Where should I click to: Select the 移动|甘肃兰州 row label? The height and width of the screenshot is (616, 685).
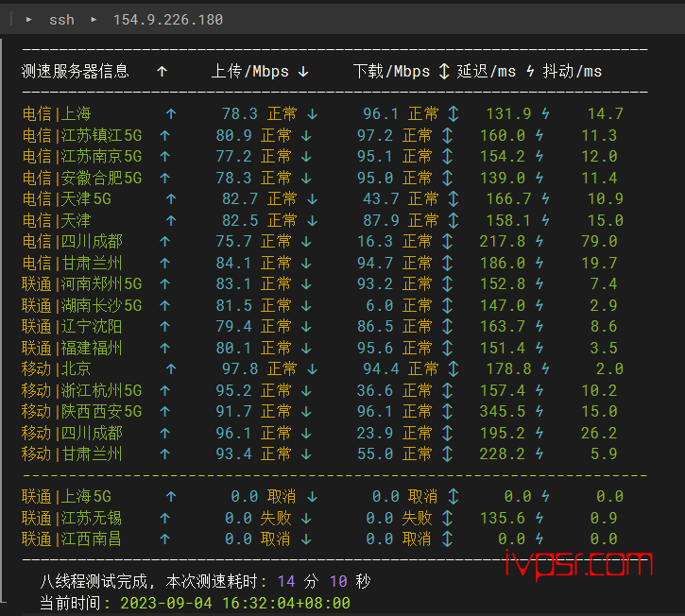pyautogui.click(x=72, y=454)
